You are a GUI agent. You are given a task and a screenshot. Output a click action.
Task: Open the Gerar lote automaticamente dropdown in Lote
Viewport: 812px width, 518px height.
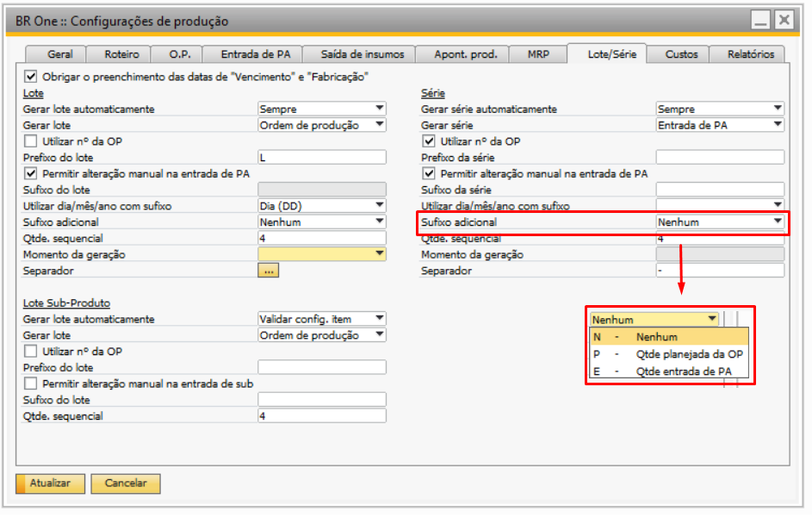point(379,109)
